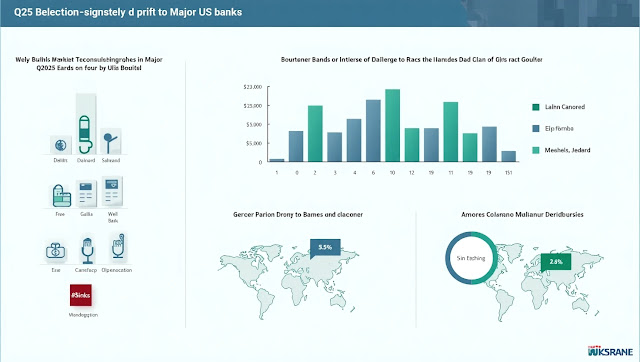Screen dimensions: 640x362
Task: Click the green bottle icon above Dainard
Action: pos(85,134)
